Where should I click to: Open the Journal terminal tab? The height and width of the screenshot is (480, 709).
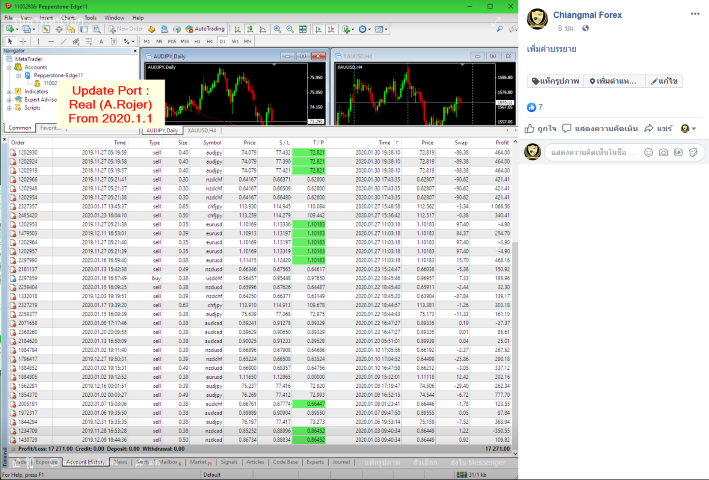coord(341,462)
